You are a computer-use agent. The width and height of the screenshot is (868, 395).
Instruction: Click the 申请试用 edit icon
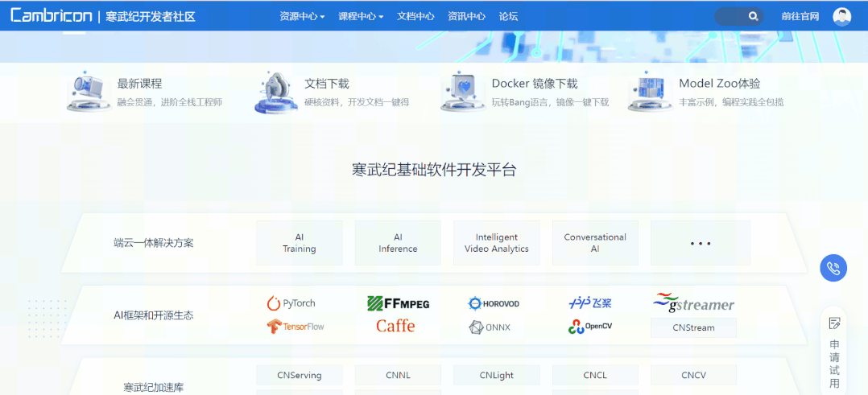[834, 323]
